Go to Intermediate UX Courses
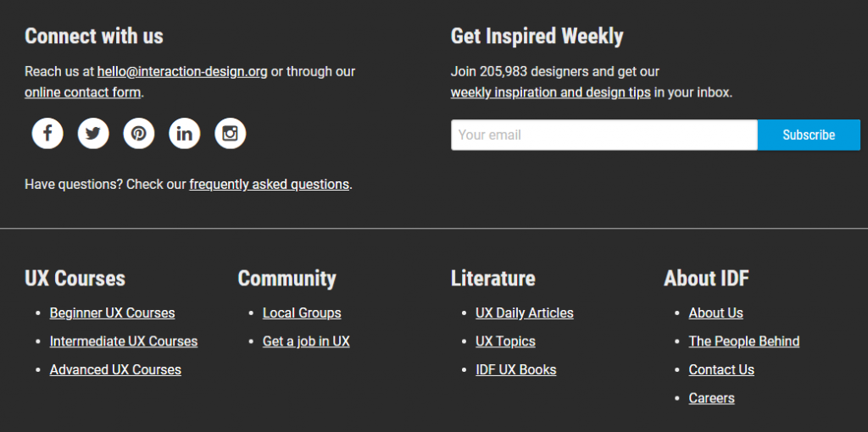 (x=124, y=341)
